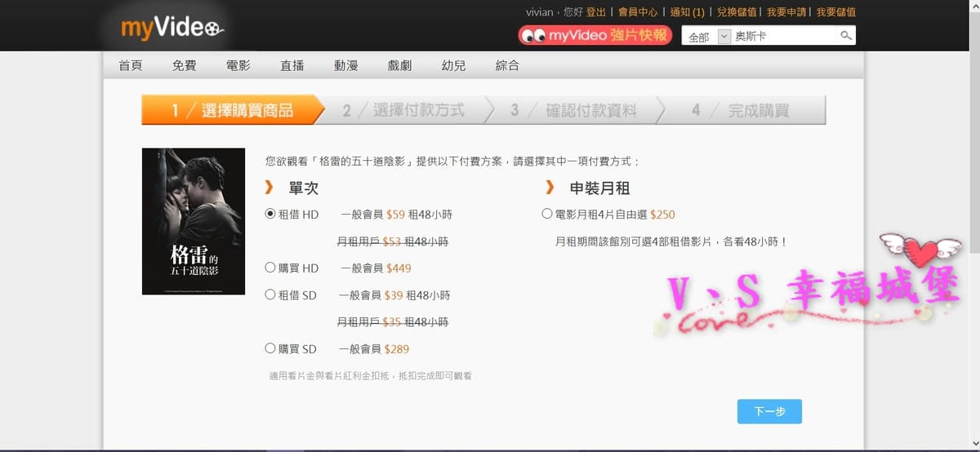Image resolution: width=980 pixels, height=452 pixels.
Task: Click the search magnifier icon
Action: pos(846,36)
